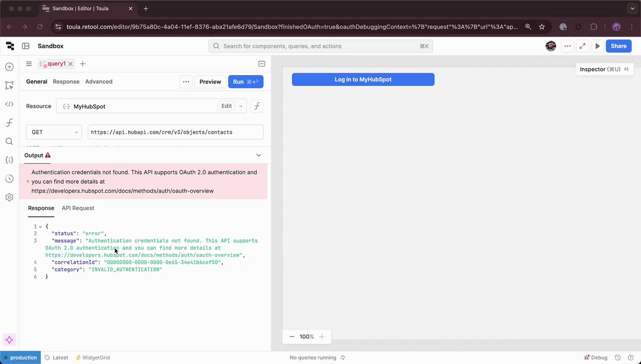Screen dimensions: 641x364
Task: Click the Log in to MyHubSpot button
Action: click(363, 79)
